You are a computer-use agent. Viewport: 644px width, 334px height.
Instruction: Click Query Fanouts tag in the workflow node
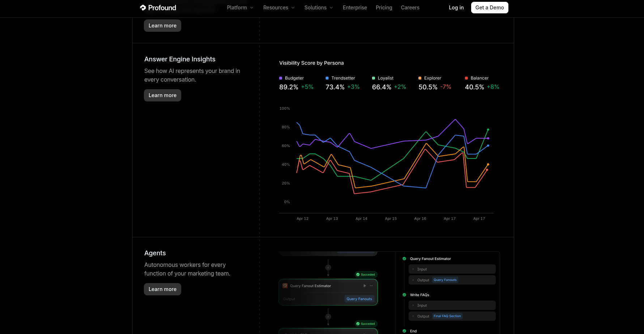point(359,299)
